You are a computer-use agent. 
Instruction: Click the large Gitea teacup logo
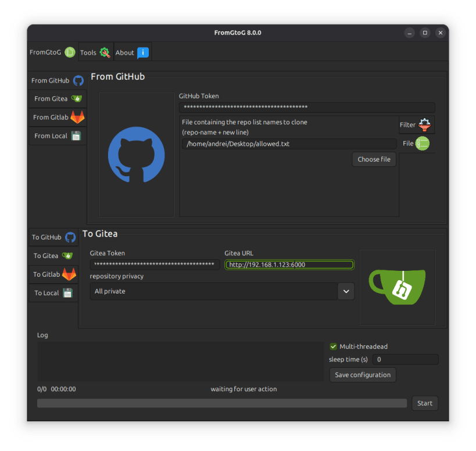pyautogui.click(x=397, y=287)
